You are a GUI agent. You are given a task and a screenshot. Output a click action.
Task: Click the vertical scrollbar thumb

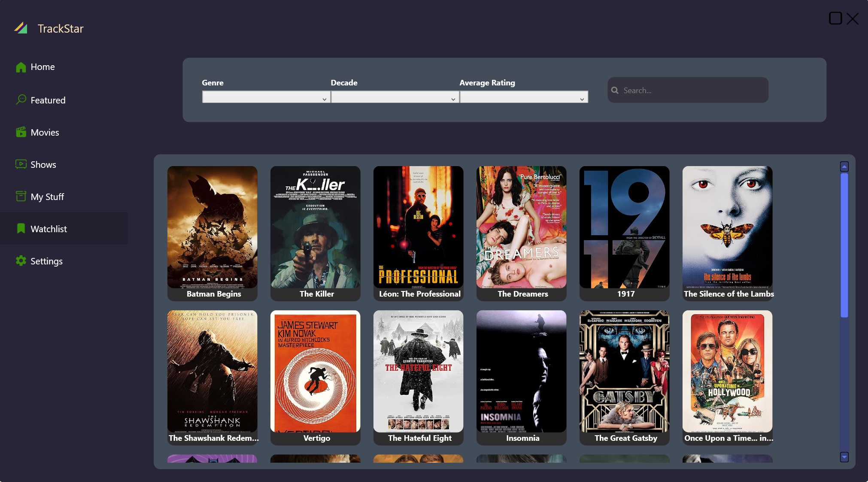tap(844, 245)
